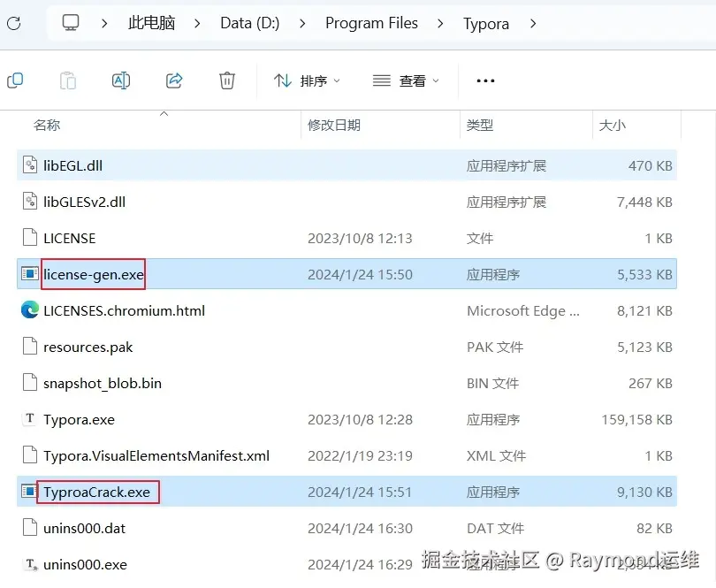716x588 pixels.
Task: Select the LICENSE file name
Action: coord(70,238)
